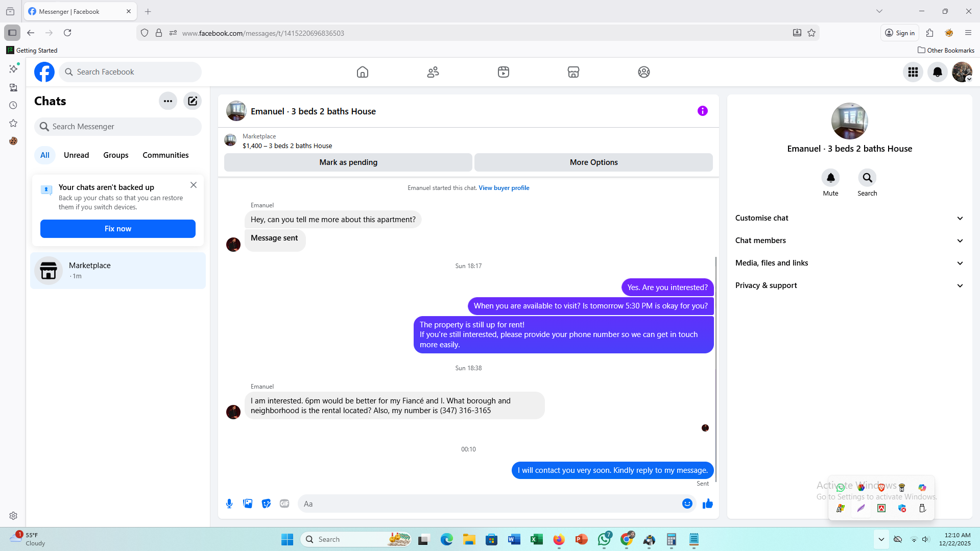Click the Fix now button
This screenshot has width=980, height=551.
pyautogui.click(x=118, y=229)
